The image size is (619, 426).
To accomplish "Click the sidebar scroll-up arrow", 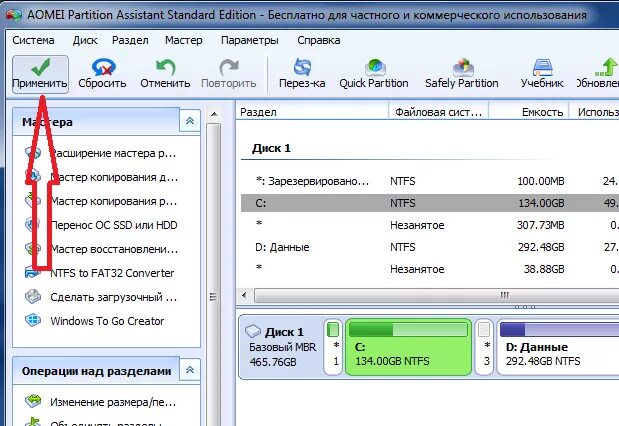I will tap(214, 114).
